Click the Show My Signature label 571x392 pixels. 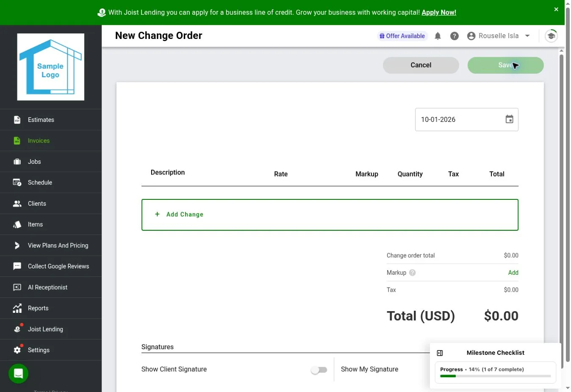(x=369, y=369)
